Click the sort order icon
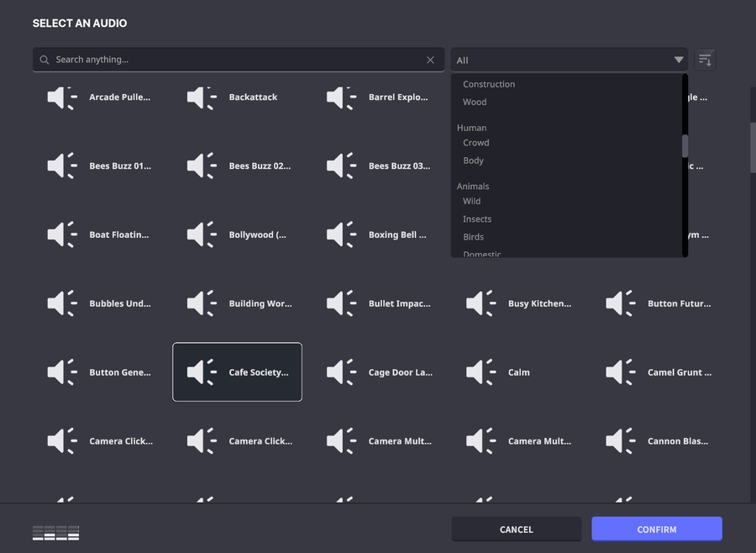 point(705,61)
